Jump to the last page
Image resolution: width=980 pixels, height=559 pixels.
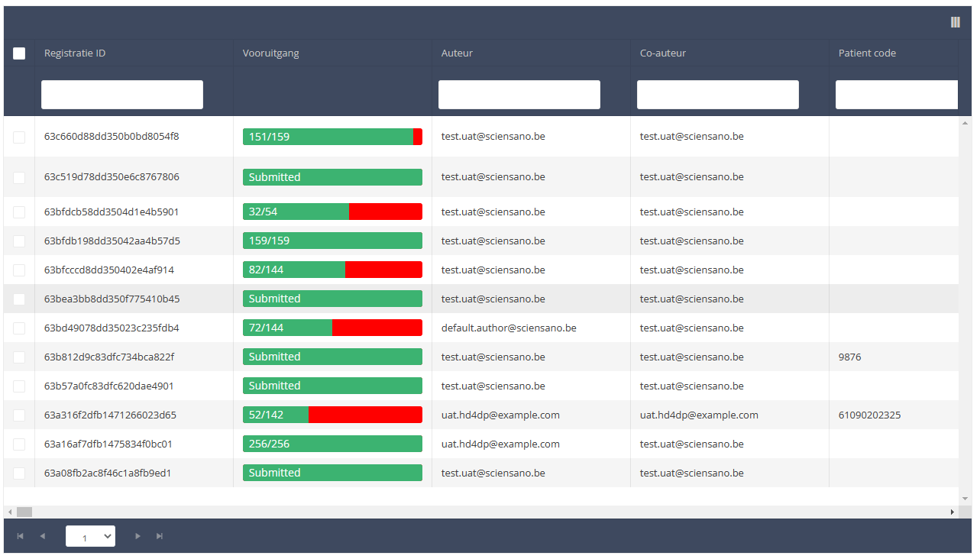(x=160, y=536)
